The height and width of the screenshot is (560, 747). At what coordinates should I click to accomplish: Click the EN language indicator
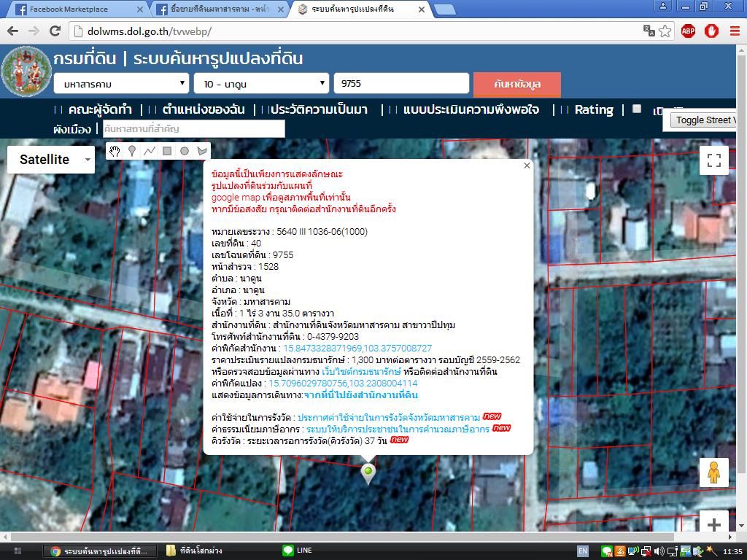pos(583,551)
